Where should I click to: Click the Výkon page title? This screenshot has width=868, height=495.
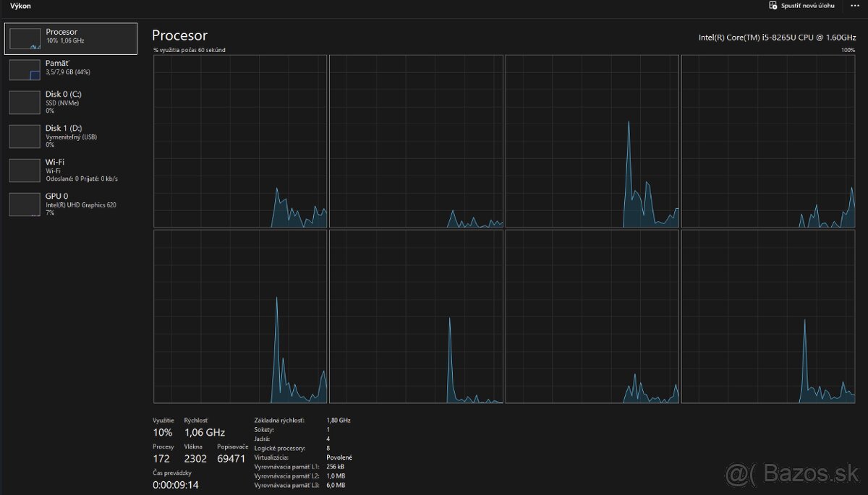click(20, 6)
